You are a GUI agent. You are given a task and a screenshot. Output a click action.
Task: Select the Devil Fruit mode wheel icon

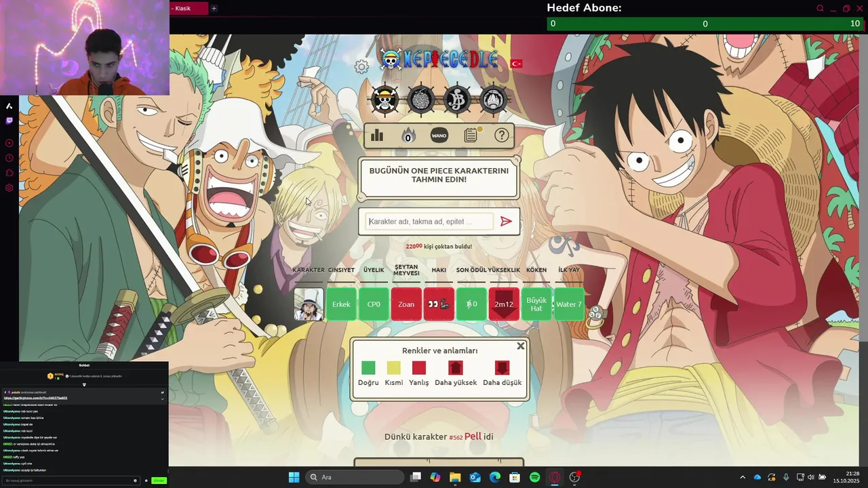click(421, 100)
